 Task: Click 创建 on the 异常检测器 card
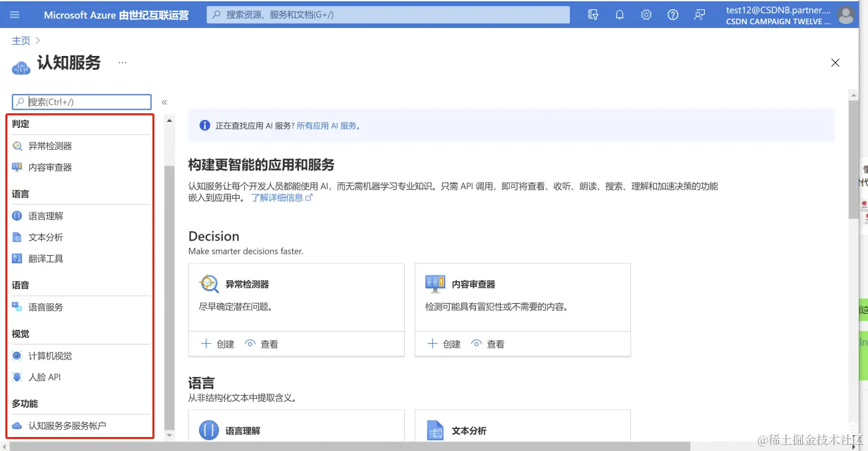tap(218, 344)
